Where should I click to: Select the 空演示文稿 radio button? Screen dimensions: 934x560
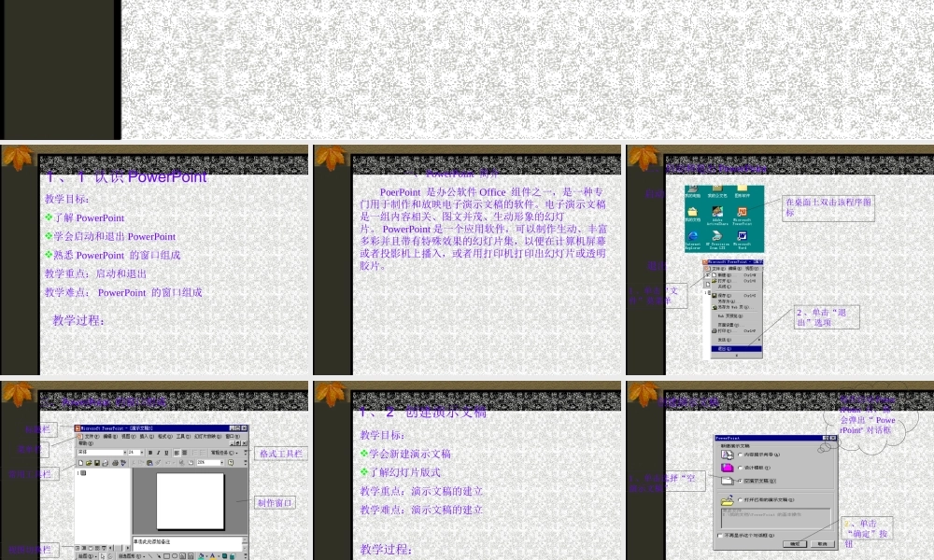(x=740, y=481)
